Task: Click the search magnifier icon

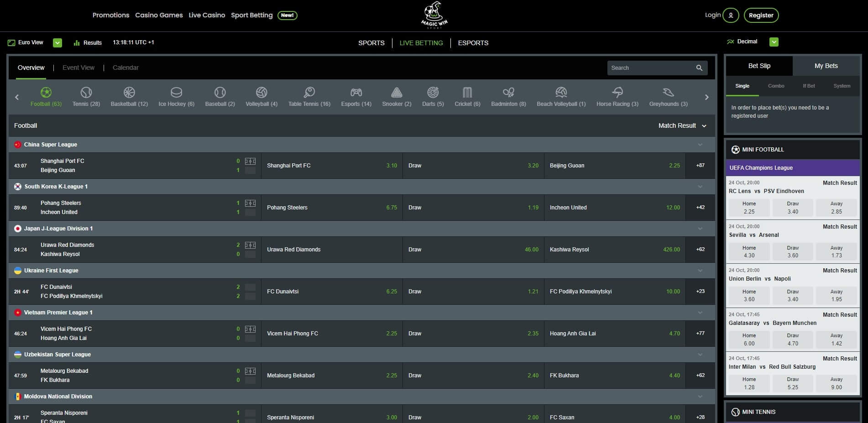Action: 699,68
